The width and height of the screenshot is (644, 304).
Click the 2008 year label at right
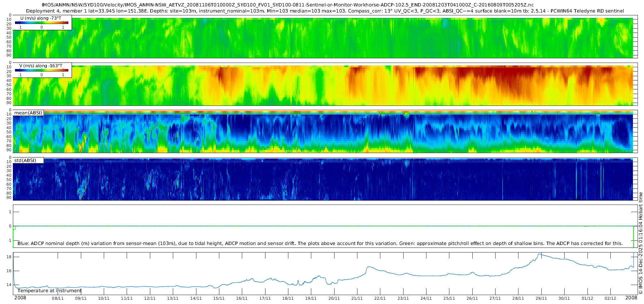pyautogui.click(x=631, y=298)
